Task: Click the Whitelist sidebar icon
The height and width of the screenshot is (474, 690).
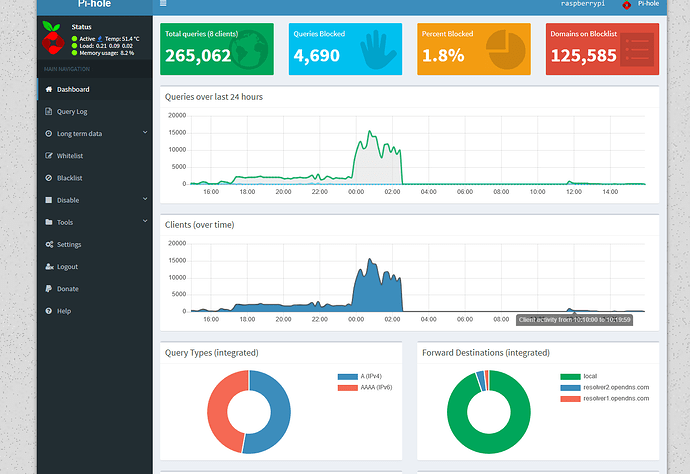Action: [x=48, y=156]
